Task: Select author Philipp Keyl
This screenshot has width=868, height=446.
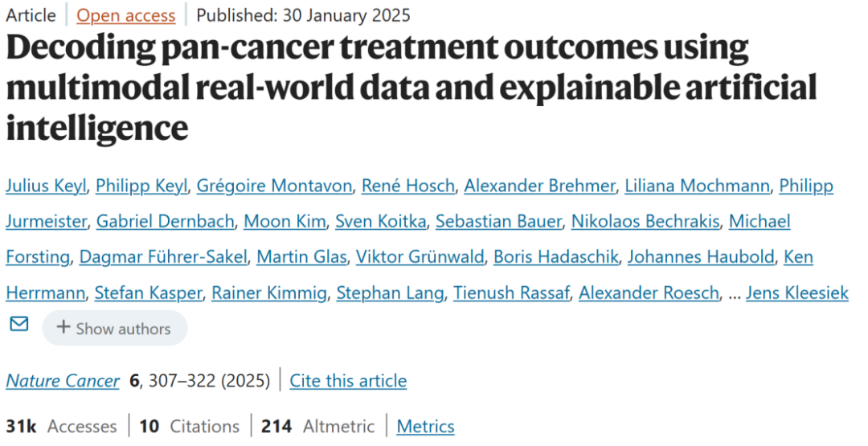Action: point(141,186)
